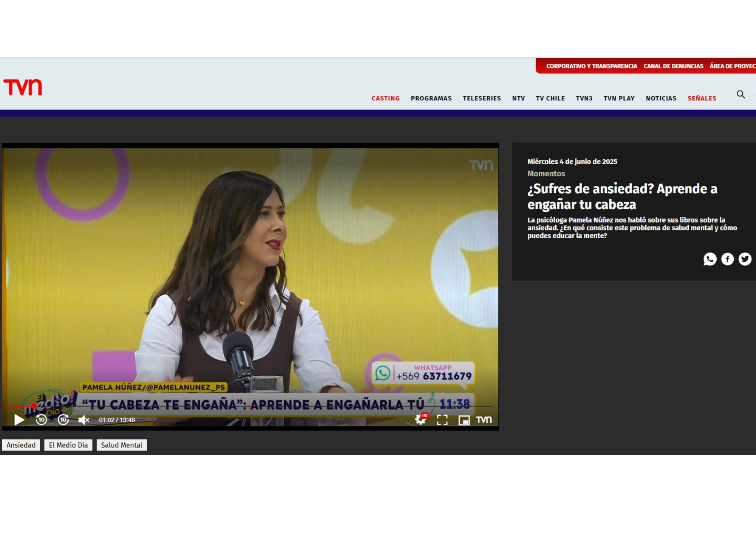Open the Teleseries menu
756x534 pixels.
pos(482,98)
